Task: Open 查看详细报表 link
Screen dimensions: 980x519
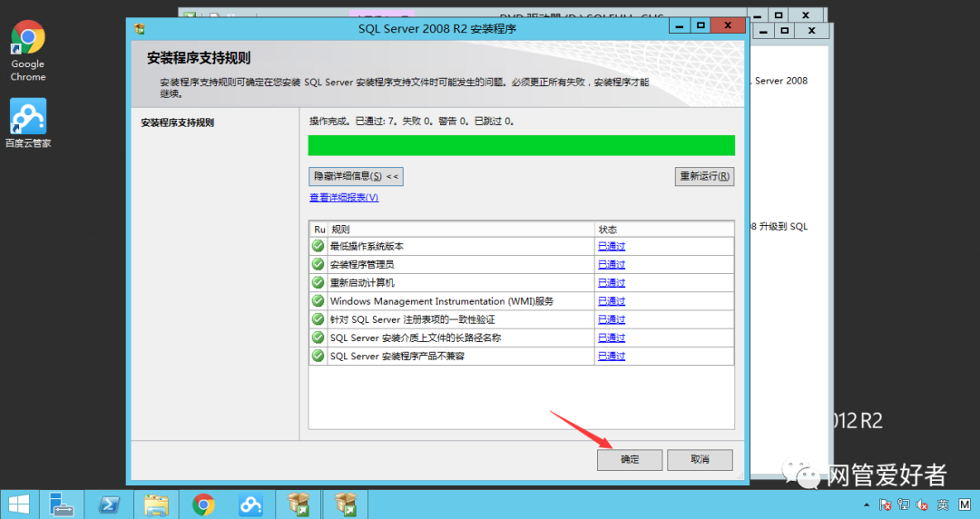Action: [344, 198]
